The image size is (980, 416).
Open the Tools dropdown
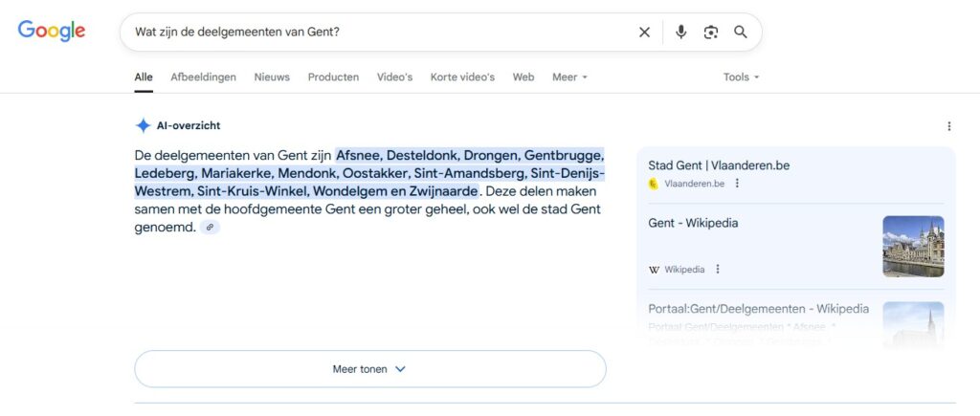[x=742, y=77]
